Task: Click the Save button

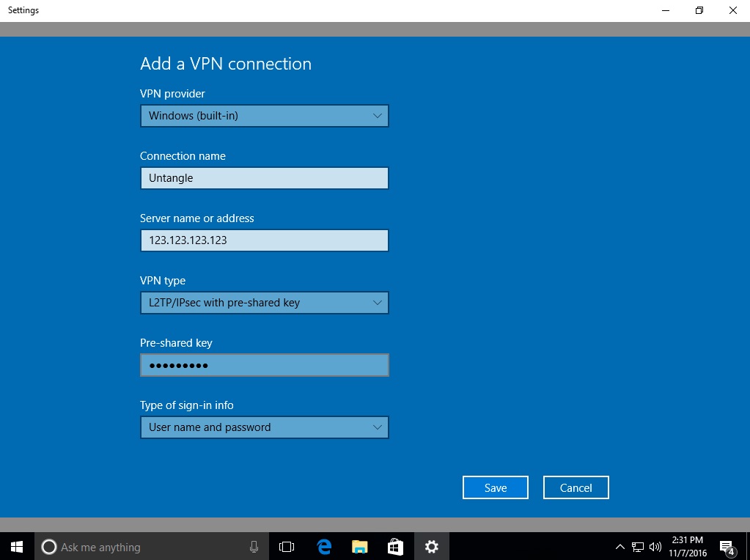Action: point(495,487)
